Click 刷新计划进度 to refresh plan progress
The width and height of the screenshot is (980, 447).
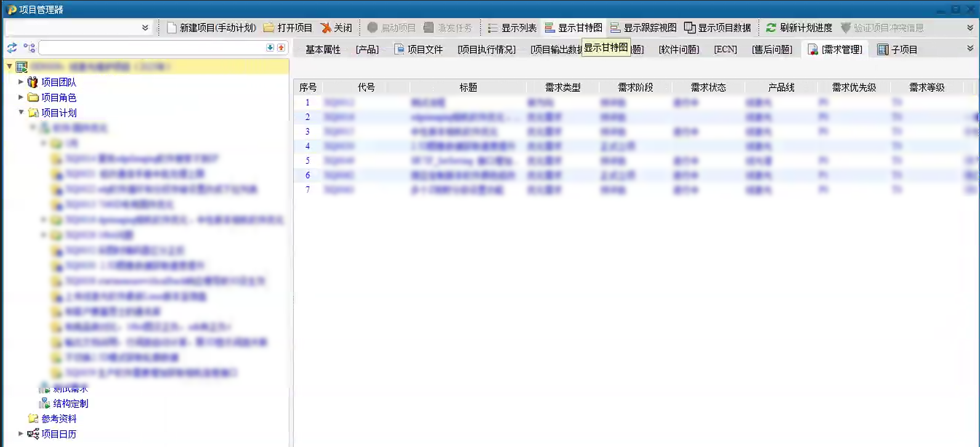point(799,28)
